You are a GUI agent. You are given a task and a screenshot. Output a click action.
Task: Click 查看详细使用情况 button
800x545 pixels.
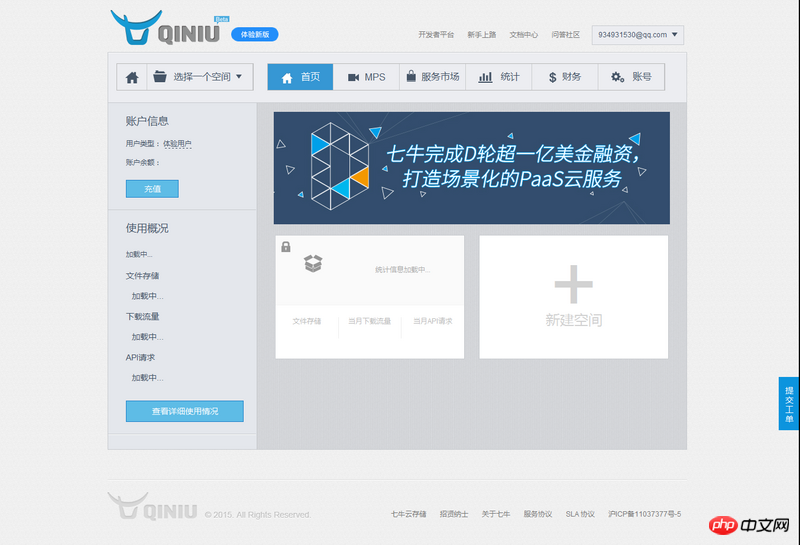click(185, 411)
